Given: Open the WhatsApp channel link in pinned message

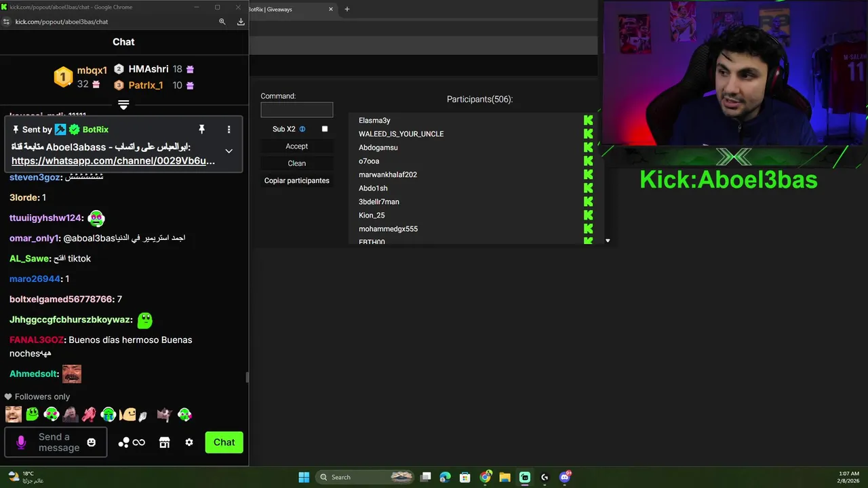Looking at the screenshot, I should [x=113, y=161].
